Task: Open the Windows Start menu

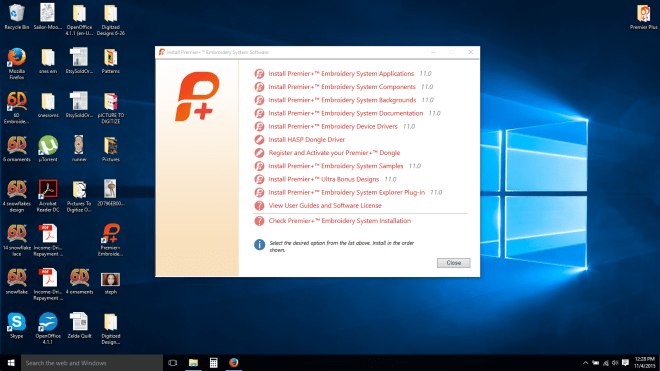Action: click(x=11, y=363)
